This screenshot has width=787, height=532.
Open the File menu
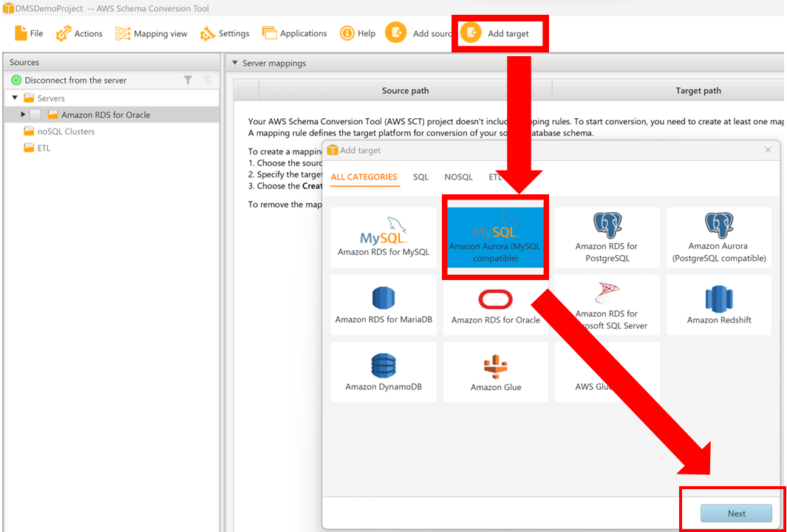[x=29, y=34]
